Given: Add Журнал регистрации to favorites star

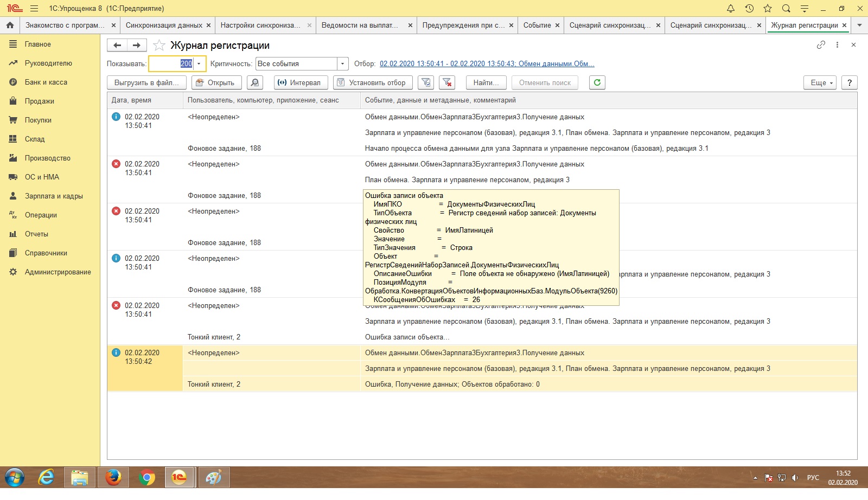Looking at the screenshot, I should point(159,45).
